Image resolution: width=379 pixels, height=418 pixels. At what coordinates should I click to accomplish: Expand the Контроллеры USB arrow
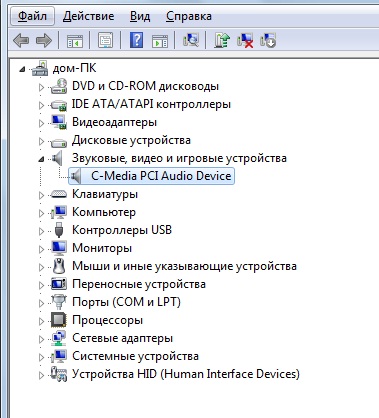pyautogui.click(x=41, y=231)
